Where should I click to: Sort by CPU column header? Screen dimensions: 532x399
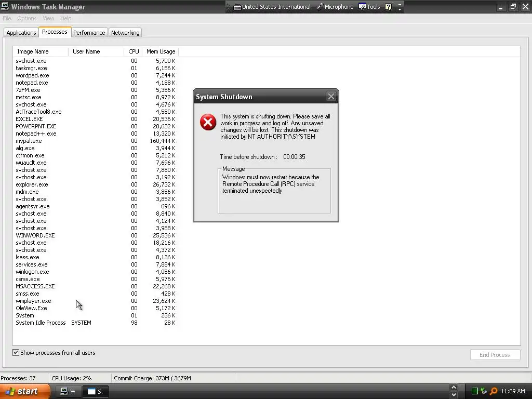134,51
